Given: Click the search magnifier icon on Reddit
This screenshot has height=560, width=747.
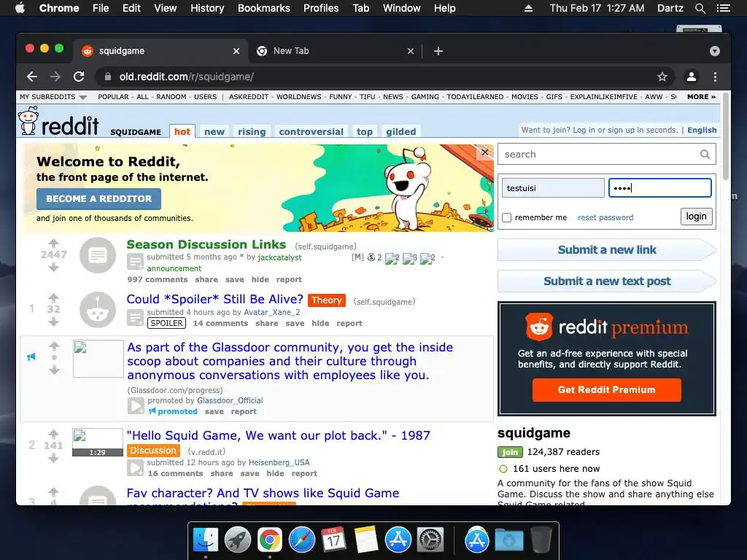Looking at the screenshot, I should click(x=705, y=155).
